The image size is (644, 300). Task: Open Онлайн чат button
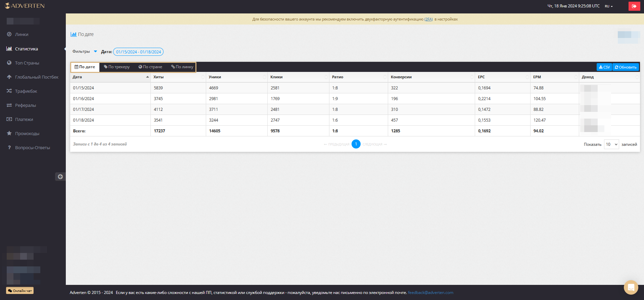click(x=20, y=291)
